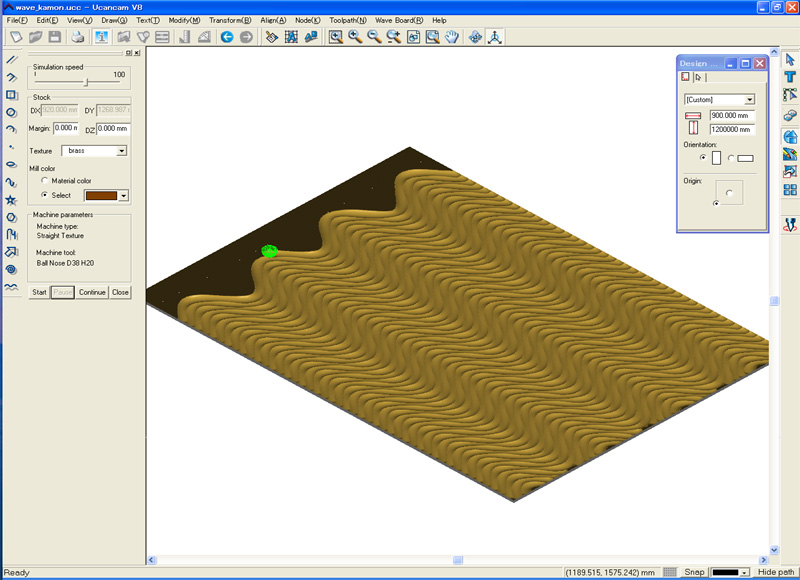Choose the Material color radio option
800x580 pixels.
tap(44, 180)
